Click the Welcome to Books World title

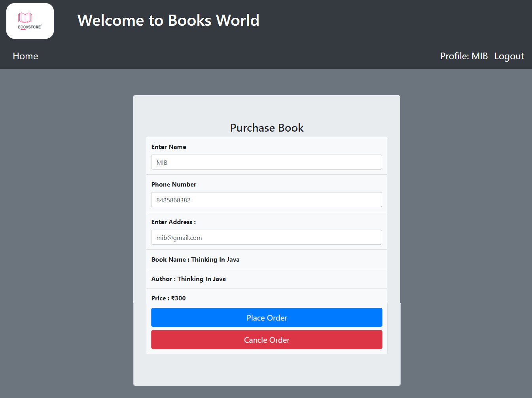168,20
